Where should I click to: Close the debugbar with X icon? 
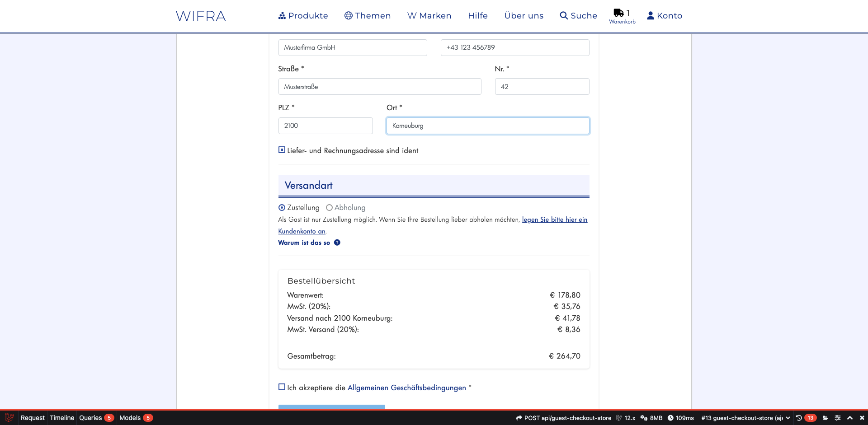862,418
